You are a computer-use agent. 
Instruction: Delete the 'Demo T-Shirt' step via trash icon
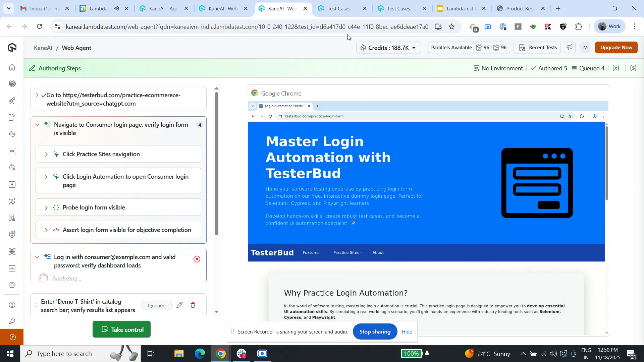pyautogui.click(x=193, y=305)
